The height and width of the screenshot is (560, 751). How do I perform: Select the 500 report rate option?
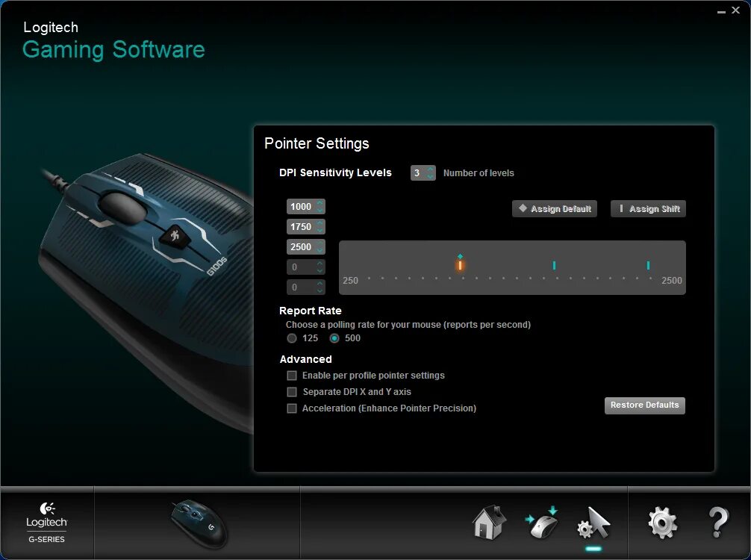(x=334, y=338)
